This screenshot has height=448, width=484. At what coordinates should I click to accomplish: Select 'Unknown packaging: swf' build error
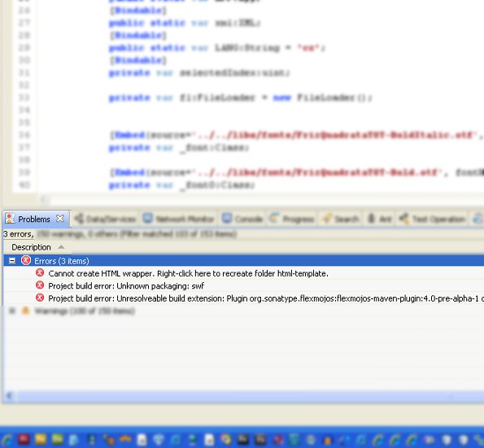pos(126,286)
